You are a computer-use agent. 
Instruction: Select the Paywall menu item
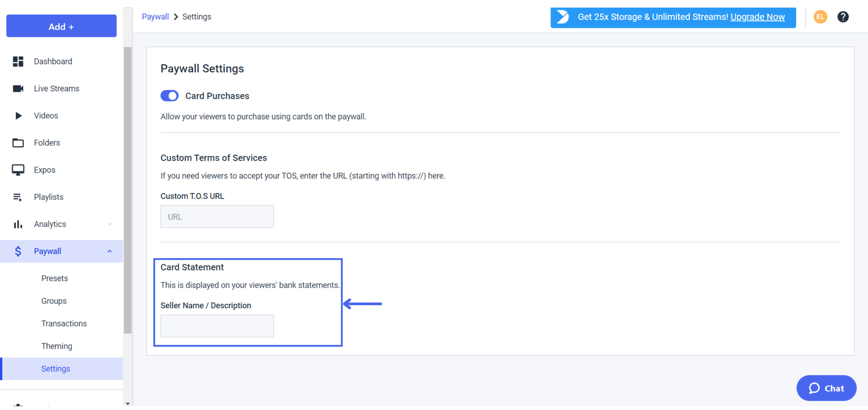click(x=62, y=252)
